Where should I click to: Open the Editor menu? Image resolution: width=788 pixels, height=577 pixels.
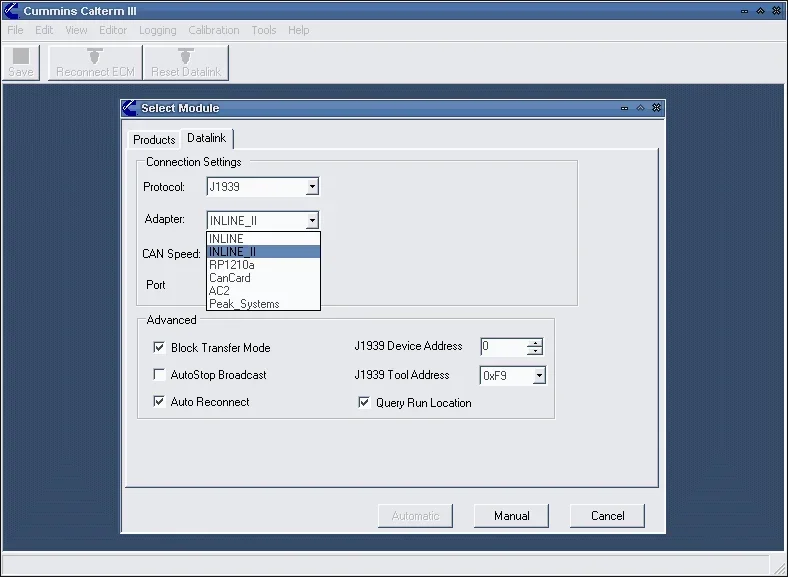(113, 30)
